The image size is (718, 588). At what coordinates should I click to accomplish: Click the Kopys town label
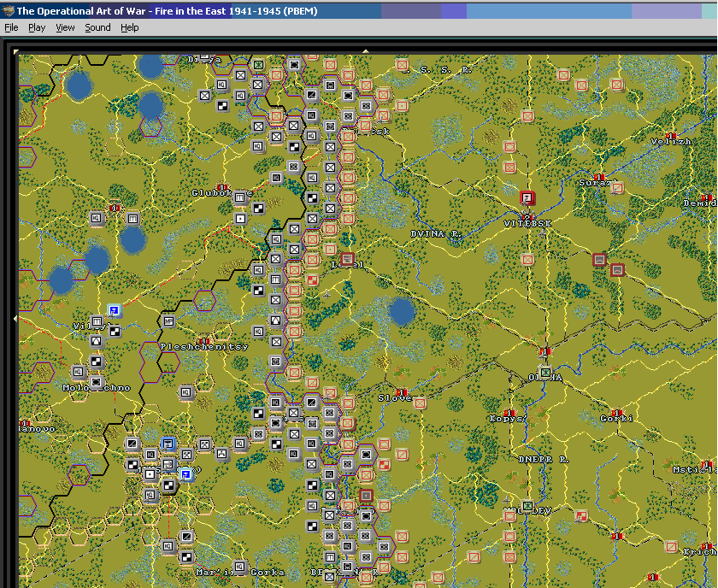click(x=506, y=419)
